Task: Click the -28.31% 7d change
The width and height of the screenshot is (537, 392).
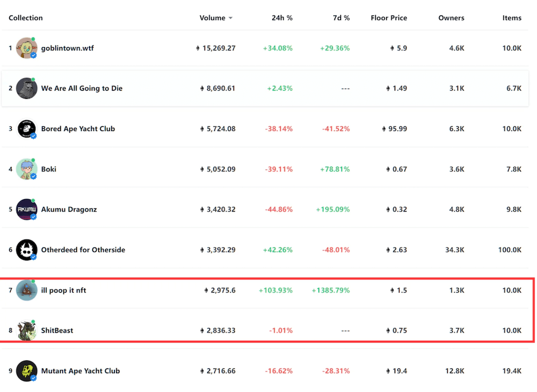Action: point(336,371)
